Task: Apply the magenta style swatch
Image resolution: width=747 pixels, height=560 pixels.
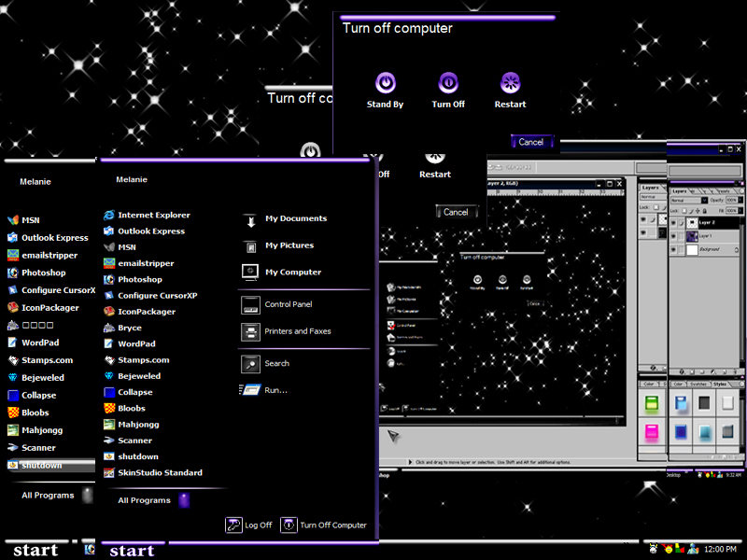Action: (651, 431)
